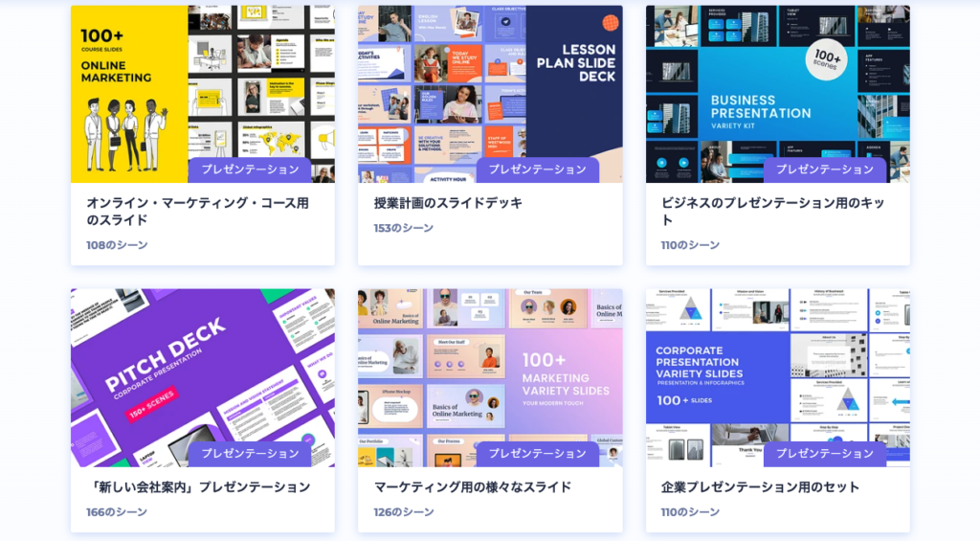Image resolution: width=980 pixels, height=541 pixels.
Task: Click the 153のシーン scene count text
Action: coord(403,228)
